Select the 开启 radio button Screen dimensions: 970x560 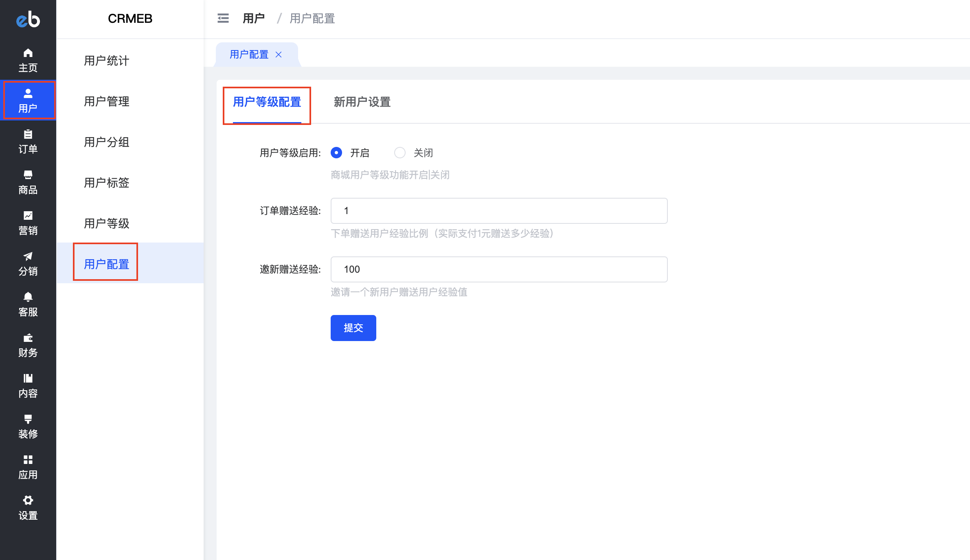336,153
